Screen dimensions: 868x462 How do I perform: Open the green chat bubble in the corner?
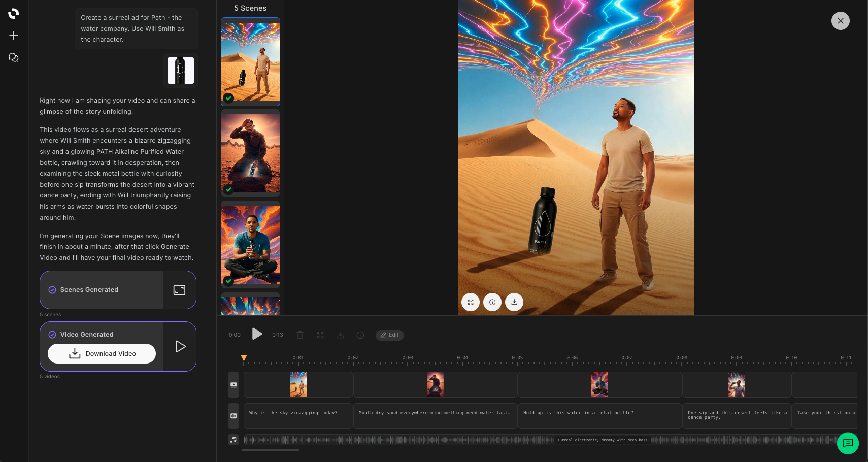(x=848, y=443)
